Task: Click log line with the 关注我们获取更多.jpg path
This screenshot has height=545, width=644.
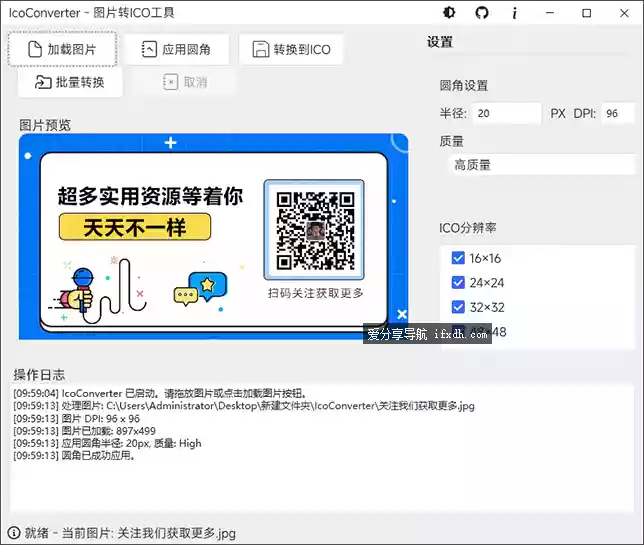Action: (x=244, y=406)
